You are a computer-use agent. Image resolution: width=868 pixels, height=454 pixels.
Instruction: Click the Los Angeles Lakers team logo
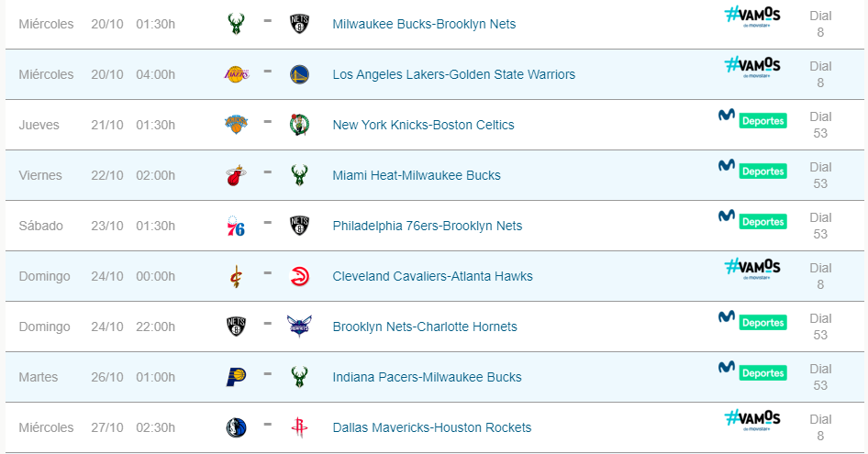coord(236,74)
